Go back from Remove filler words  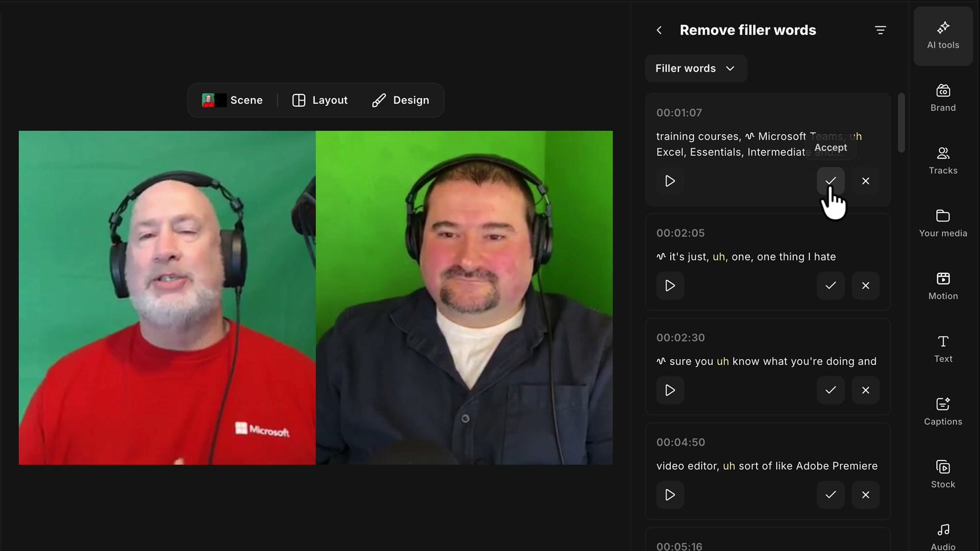659,30
